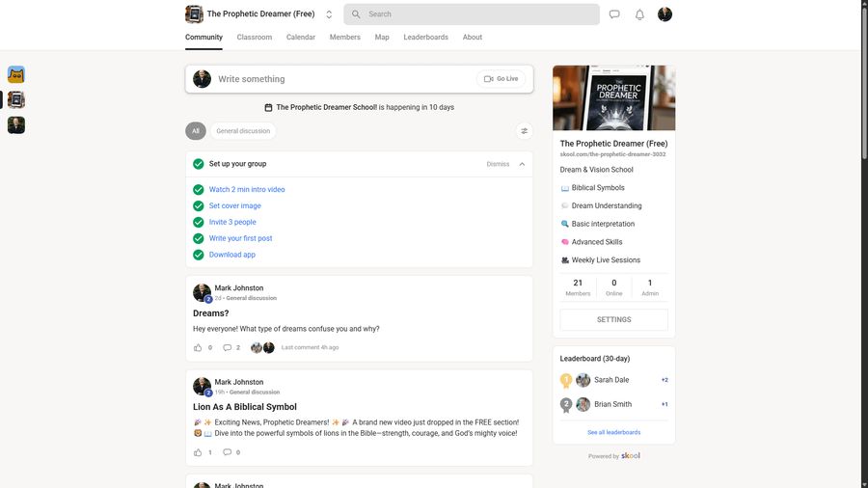This screenshot has width=868, height=488.
Task: Click the Powered by skool logo
Action: (x=631, y=456)
